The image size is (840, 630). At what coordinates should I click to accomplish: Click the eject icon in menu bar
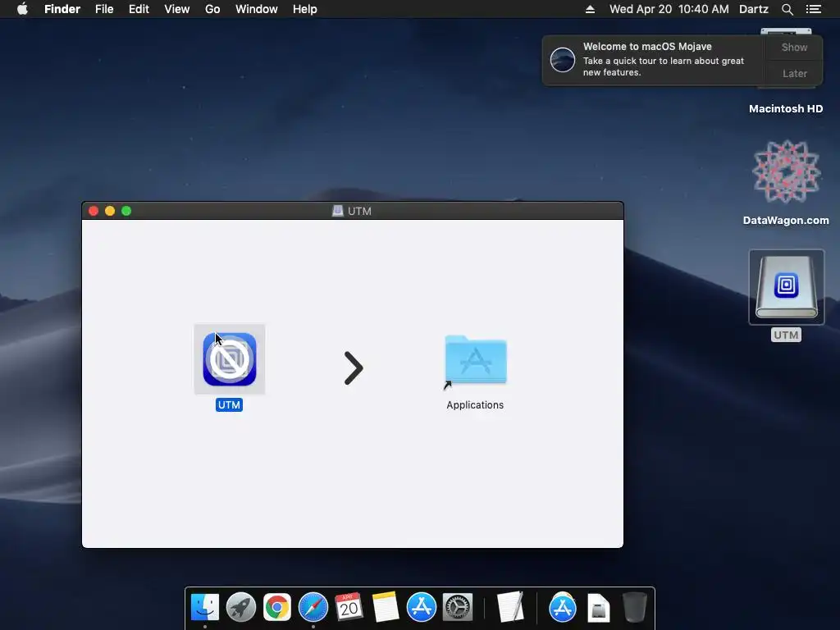590,9
